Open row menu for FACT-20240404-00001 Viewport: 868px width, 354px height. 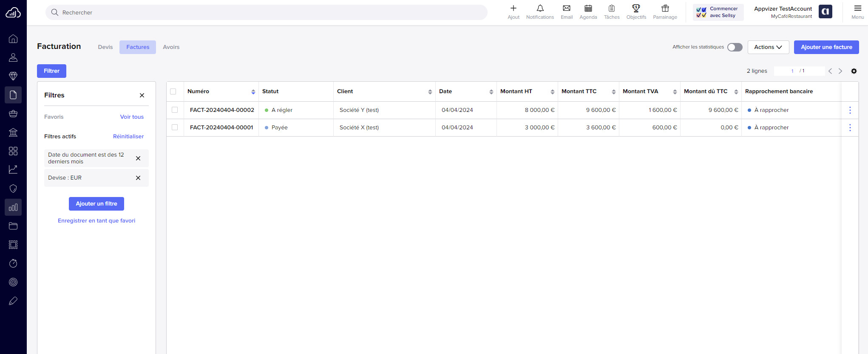coord(850,128)
